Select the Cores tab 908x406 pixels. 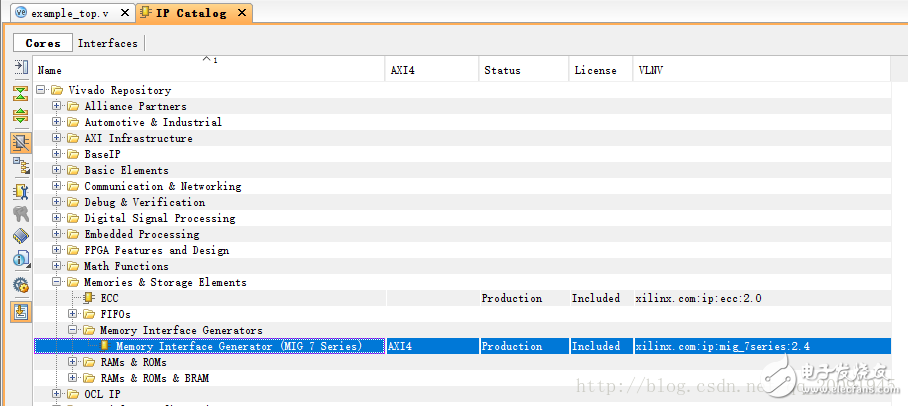(43, 43)
